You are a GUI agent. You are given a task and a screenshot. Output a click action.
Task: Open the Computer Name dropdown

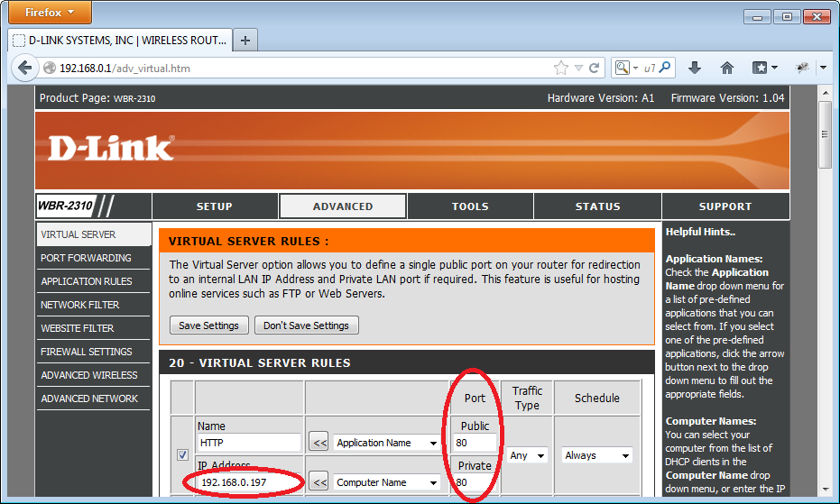(386, 482)
